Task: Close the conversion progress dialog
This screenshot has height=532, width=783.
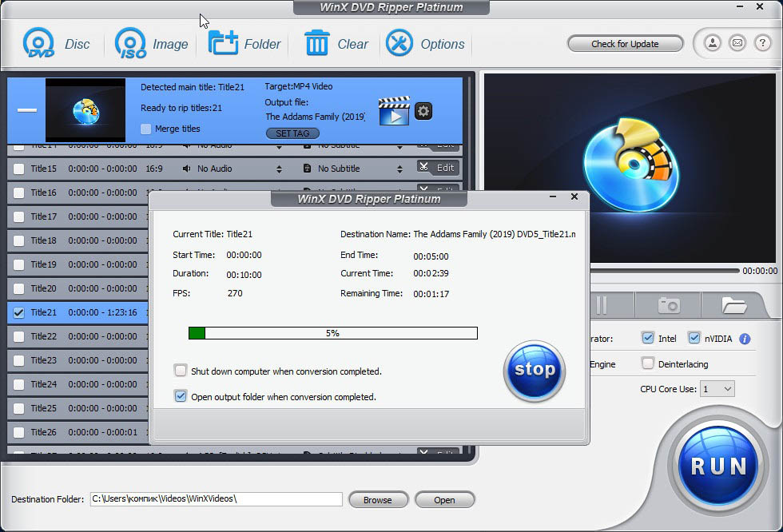Action: (574, 197)
